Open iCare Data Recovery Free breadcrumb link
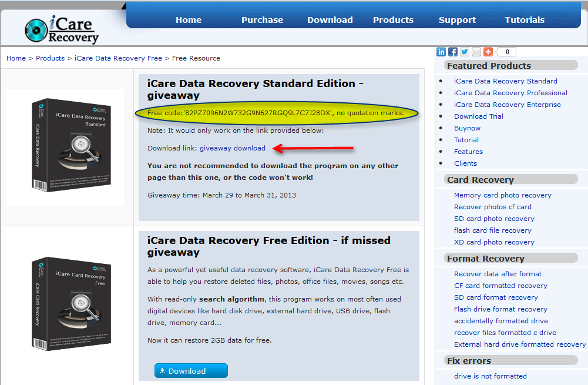The image size is (588, 385). click(118, 58)
